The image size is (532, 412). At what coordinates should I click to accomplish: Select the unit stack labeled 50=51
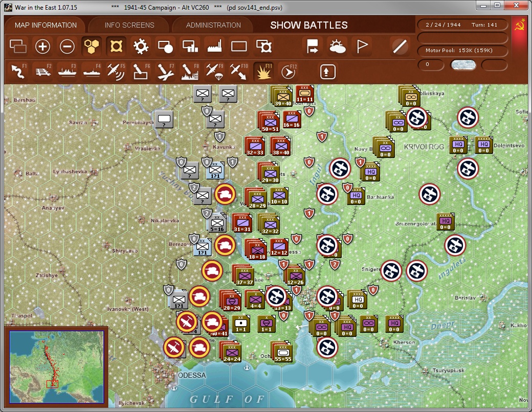269,122
